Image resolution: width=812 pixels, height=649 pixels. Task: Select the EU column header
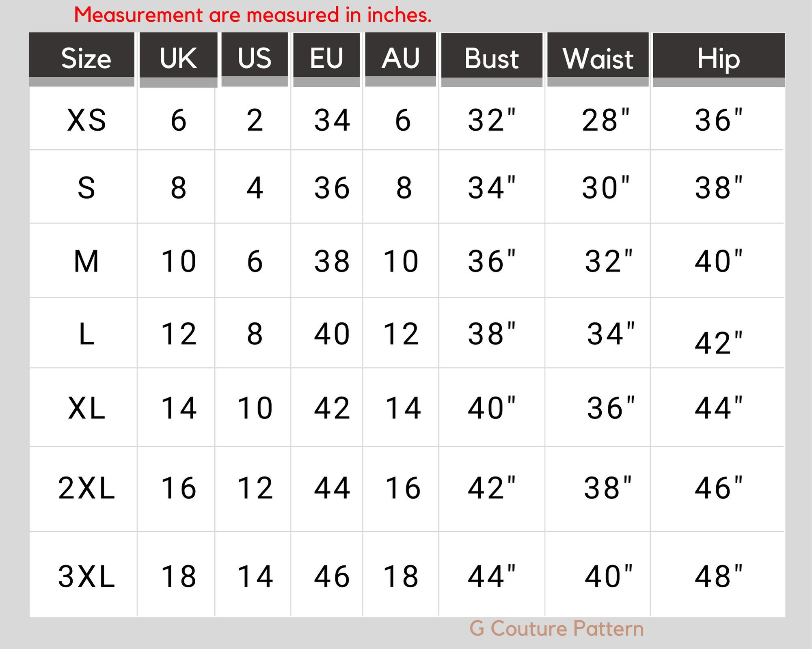click(x=326, y=58)
